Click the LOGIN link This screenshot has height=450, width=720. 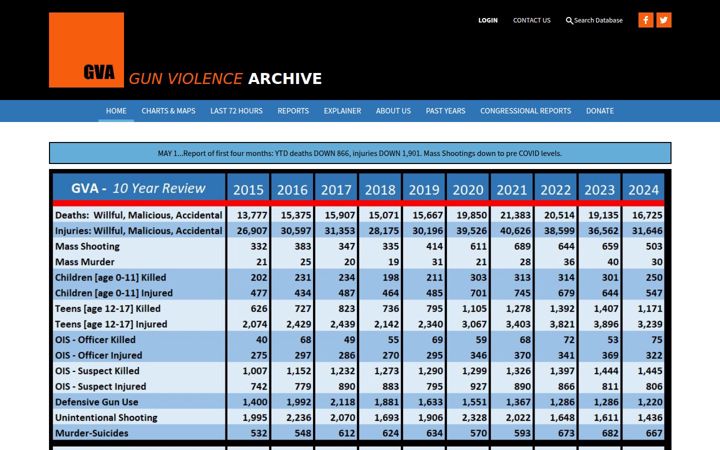(x=488, y=20)
